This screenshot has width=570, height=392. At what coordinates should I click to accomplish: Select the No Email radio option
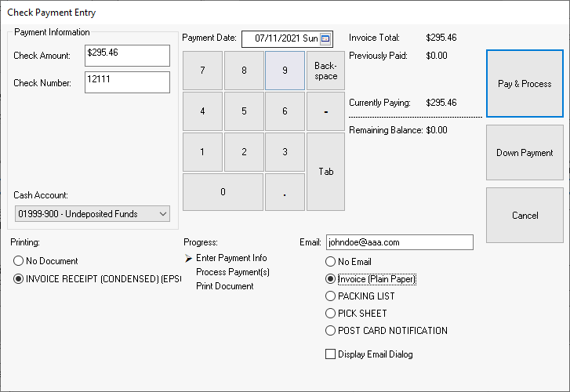(330, 262)
